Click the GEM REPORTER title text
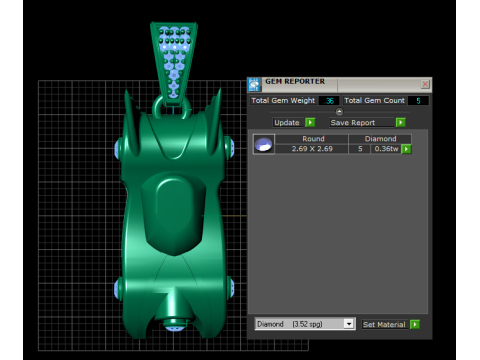480x360 pixels. (x=295, y=81)
